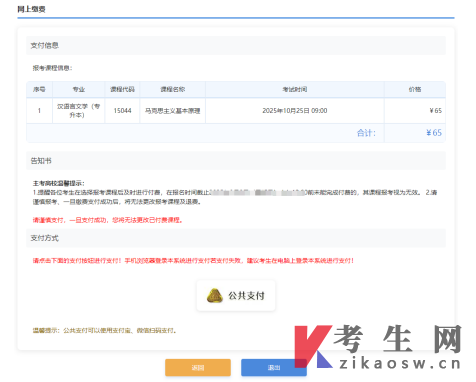The height and width of the screenshot is (382, 476).
Task: Click the gold logo icon on 公共支付
Action: tap(215, 296)
